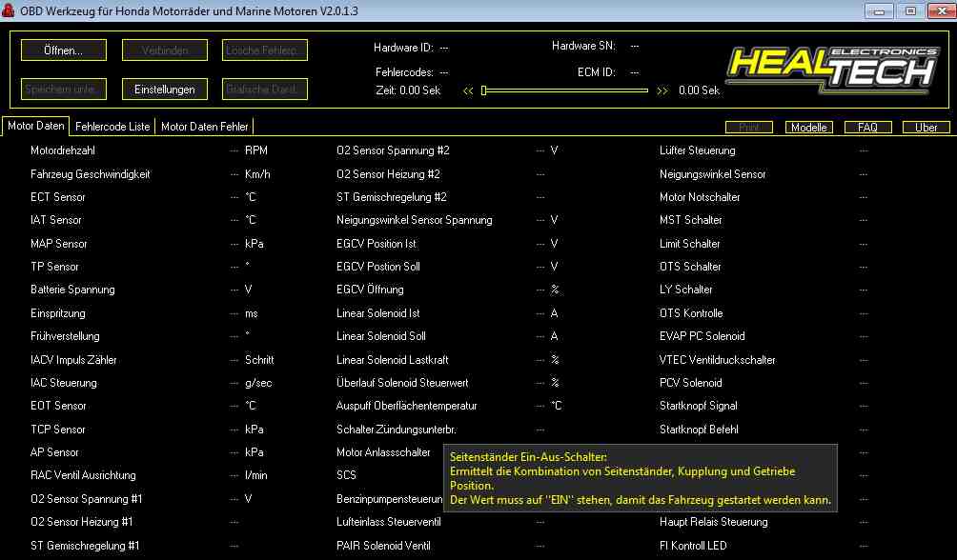The width and height of the screenshot is (957, 560).
Task: Switch to the Fehlercode Liste tab
Action: click(112, 127)
